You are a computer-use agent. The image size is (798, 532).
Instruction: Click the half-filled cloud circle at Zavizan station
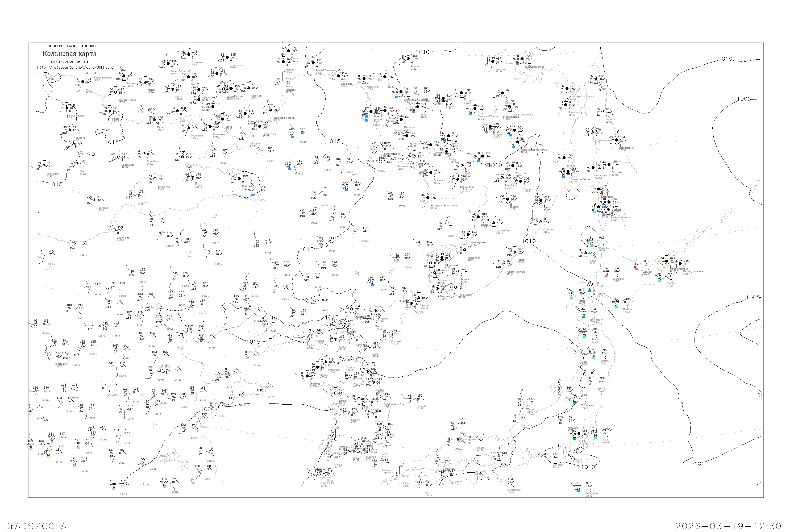586,253
